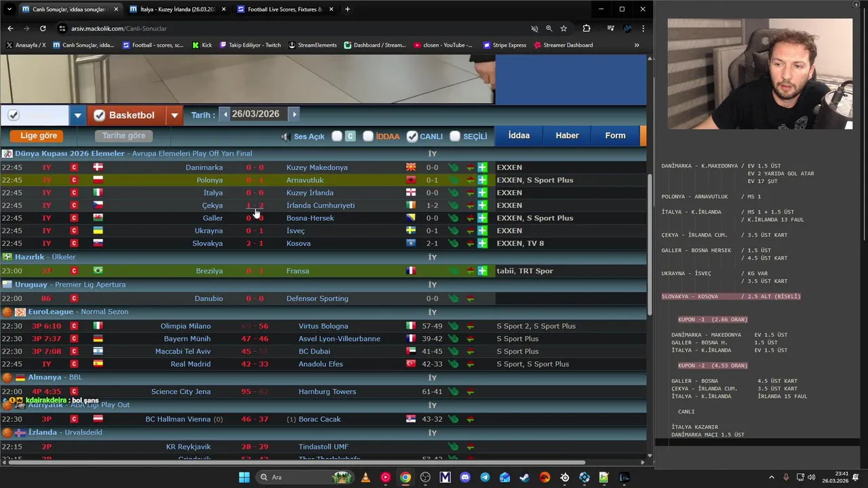Click the green hand icon in İtalya row
Viewport: 868px width, 488px height.
coord(453,193)
